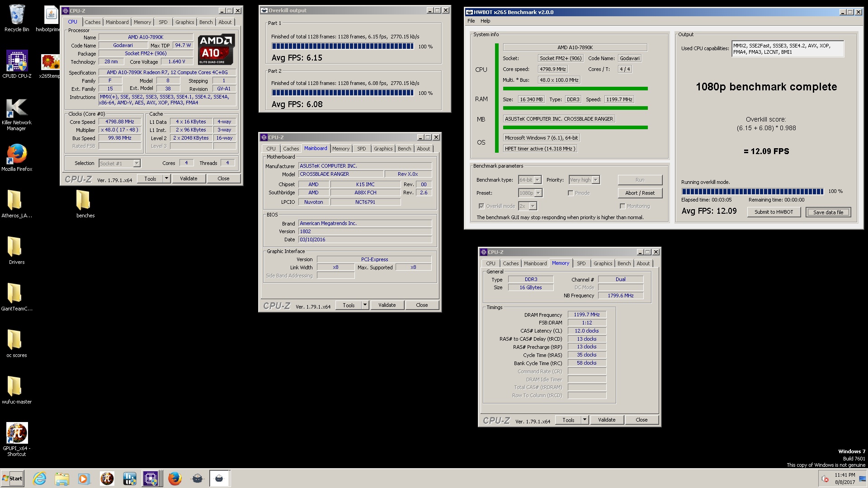Open Internet Explorer from the taskbar

[40, 479]
